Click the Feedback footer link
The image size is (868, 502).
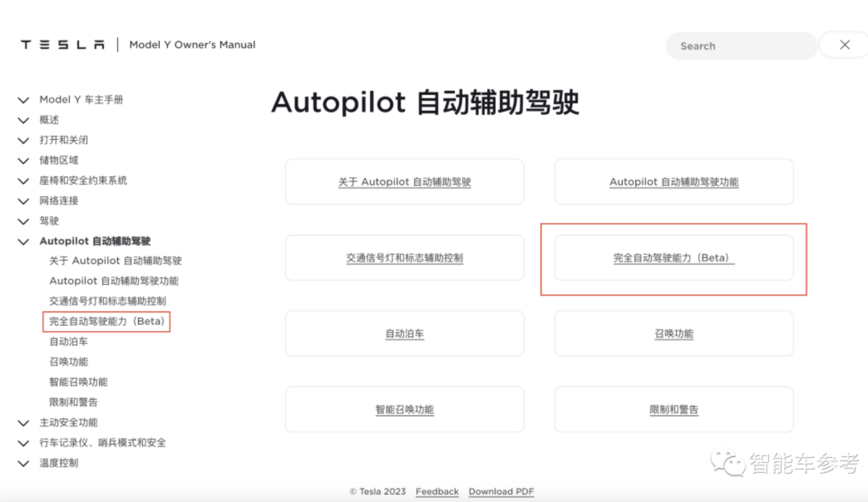coord(437,492)
